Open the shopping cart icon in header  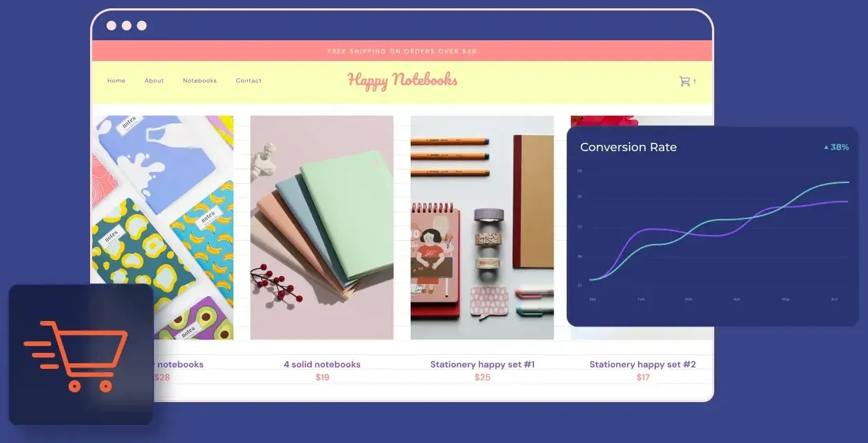pos(684,81)
